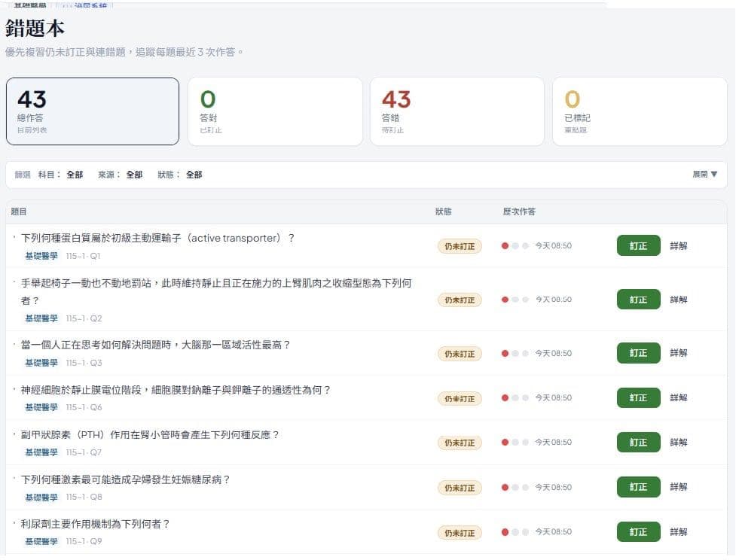736x560 pixels.
Task: Click 仍未訂正 badge on Q9 row
Action: click(x=460, y=533)
